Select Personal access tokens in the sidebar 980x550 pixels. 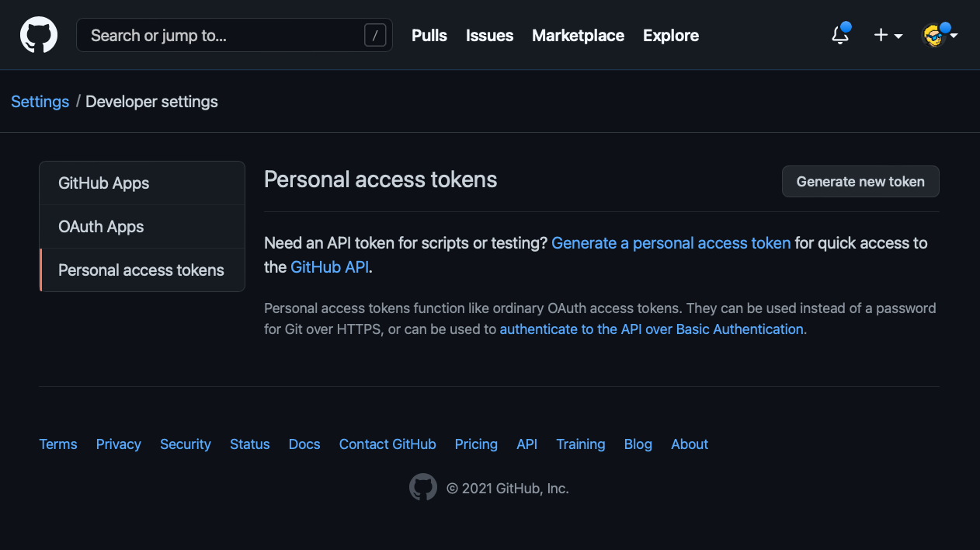tap(140, 270)
